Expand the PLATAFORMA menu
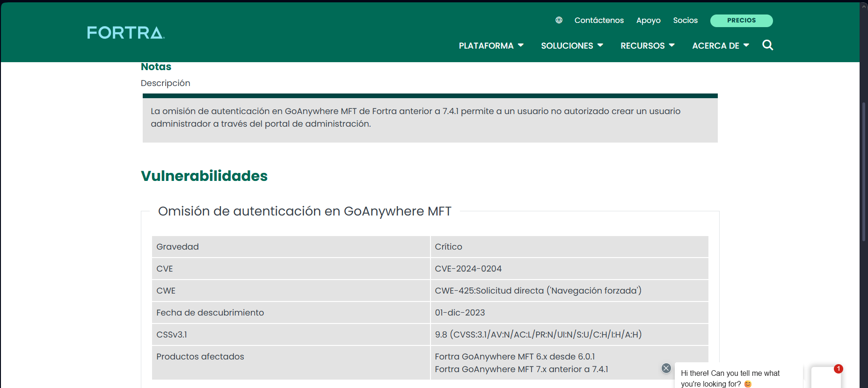 coord(491,46)
